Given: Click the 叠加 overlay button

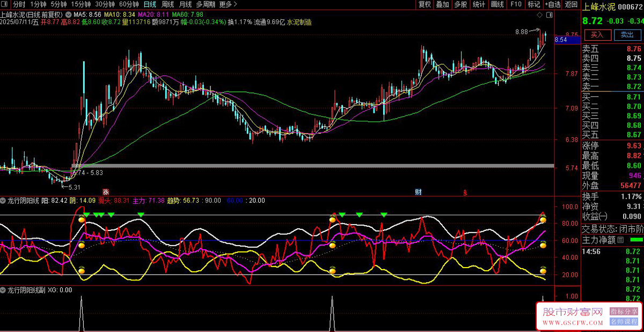Looking at the screenshot, I should tap(442, 4).
